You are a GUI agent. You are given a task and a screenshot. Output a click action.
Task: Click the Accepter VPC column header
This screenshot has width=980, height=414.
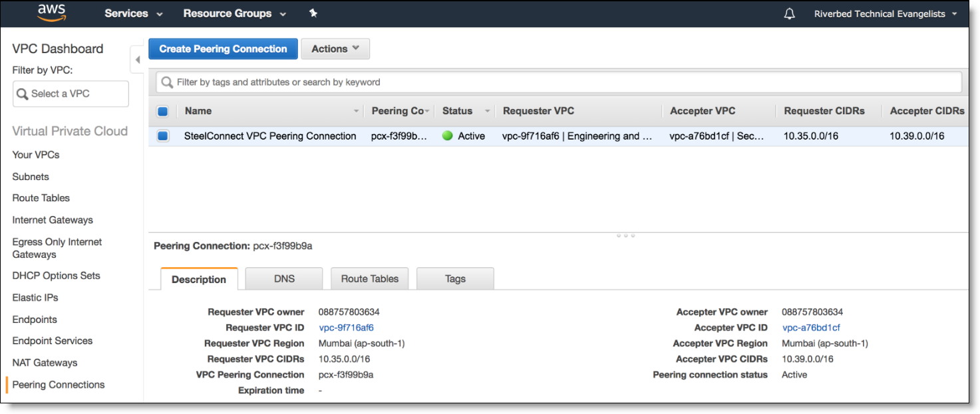click(703, 111)
